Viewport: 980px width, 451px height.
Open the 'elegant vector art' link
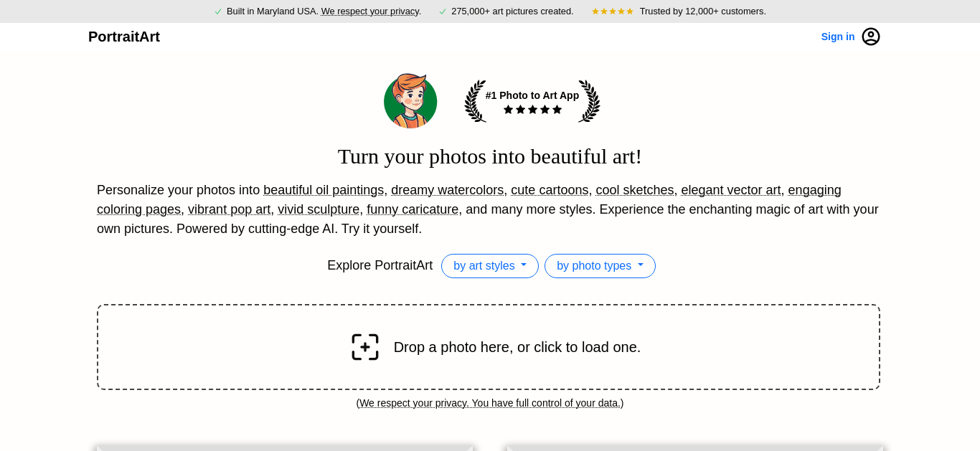pyautogui.click(x=731, y=190)
